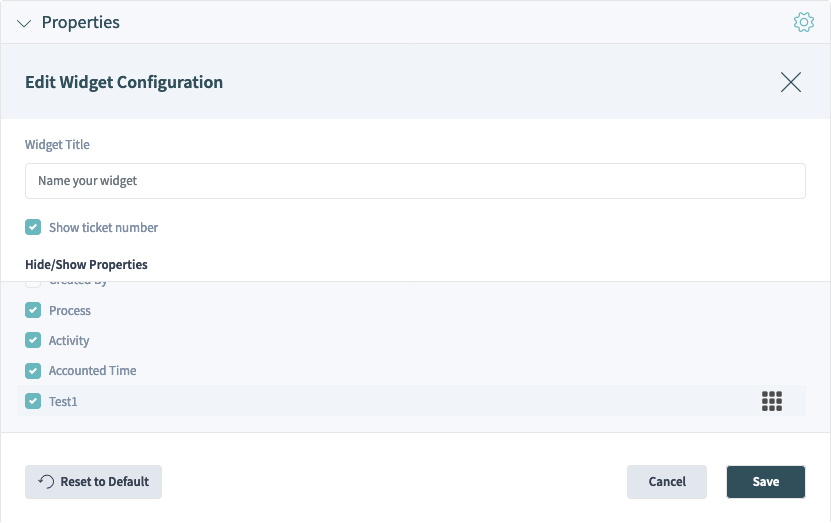Click the grid drag handle on Test1 row
Screen dimensions: 831x523
(772, 401)
